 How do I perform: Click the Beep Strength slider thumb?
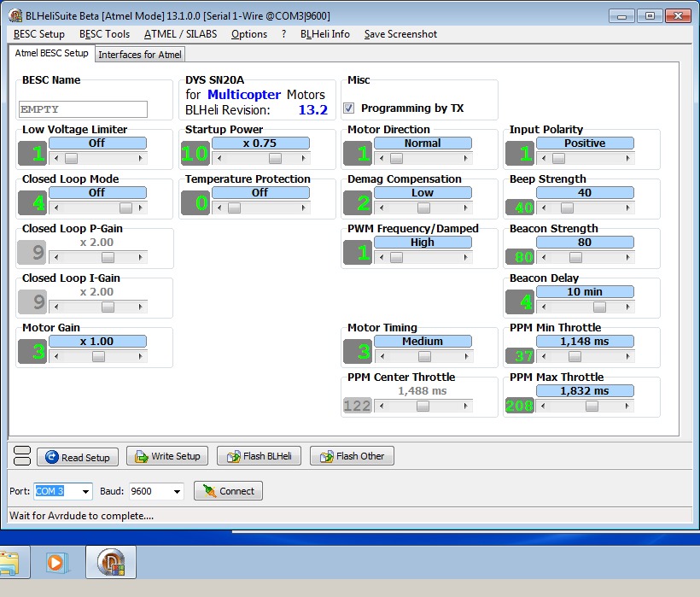pos(567,208)
